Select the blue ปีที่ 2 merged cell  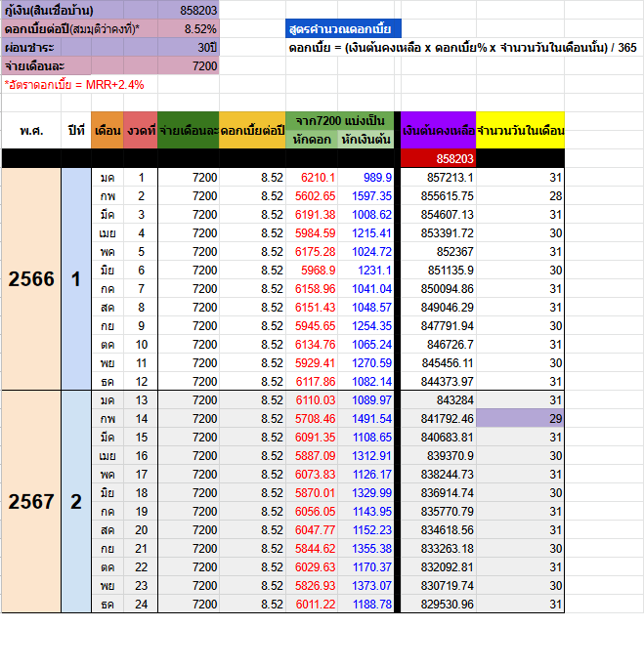(x=76, y=501)
